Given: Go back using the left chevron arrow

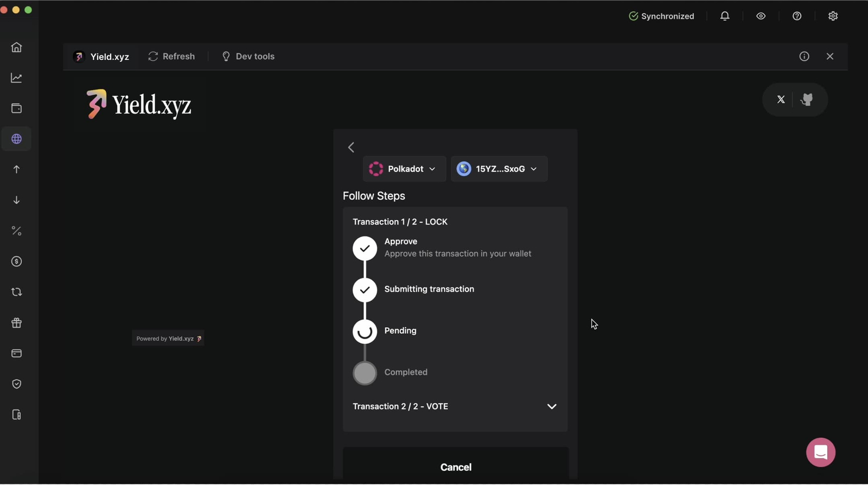Looking at the screenshot, I should [x=351, y=148].
